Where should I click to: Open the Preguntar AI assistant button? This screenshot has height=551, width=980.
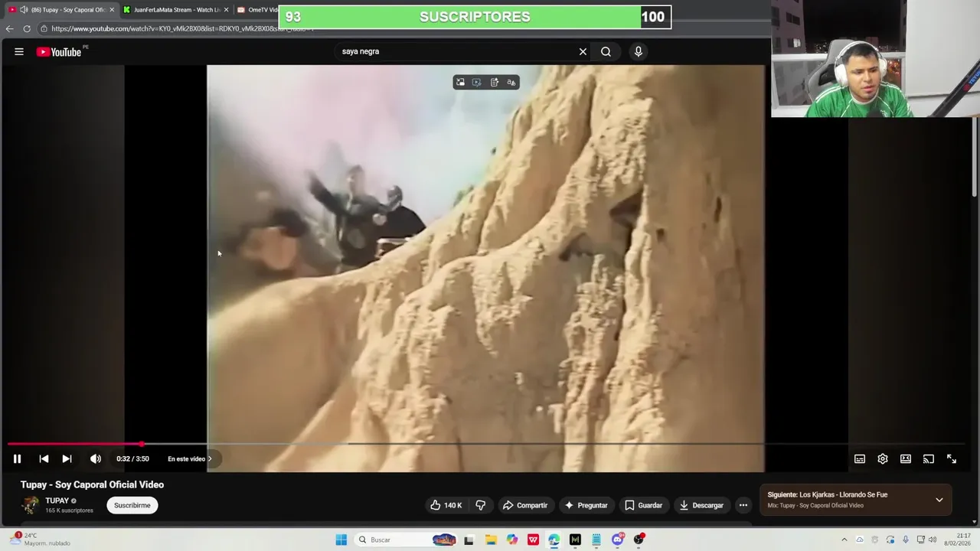pos(586,505)
